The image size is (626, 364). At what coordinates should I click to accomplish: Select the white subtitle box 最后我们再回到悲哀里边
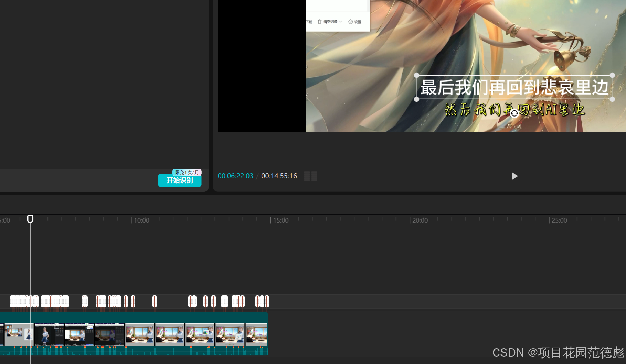514,87
